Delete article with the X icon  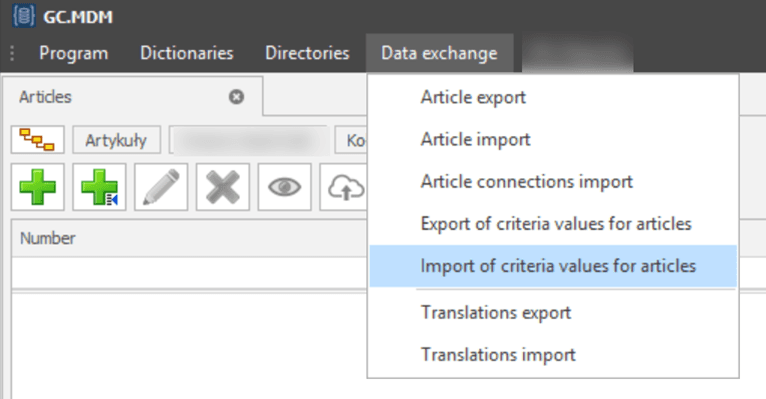[223, 187]
